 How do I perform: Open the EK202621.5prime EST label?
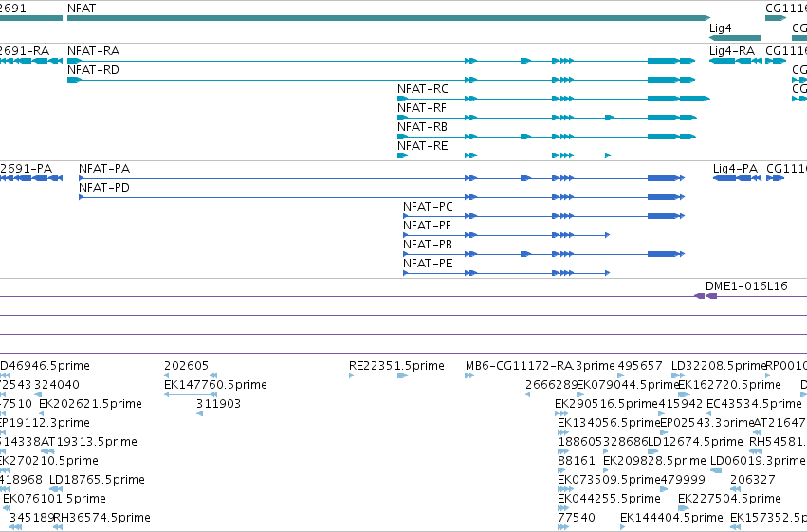pos(91,404)
